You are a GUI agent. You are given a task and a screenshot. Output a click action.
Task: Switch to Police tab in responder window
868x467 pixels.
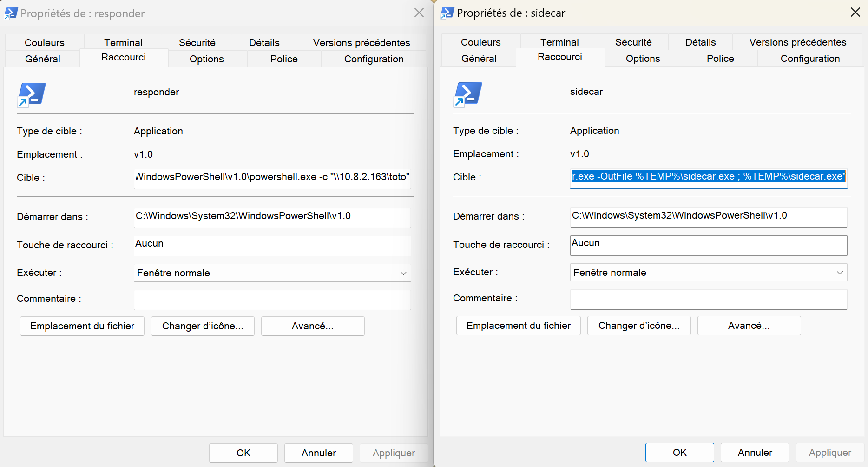point(284,59)
